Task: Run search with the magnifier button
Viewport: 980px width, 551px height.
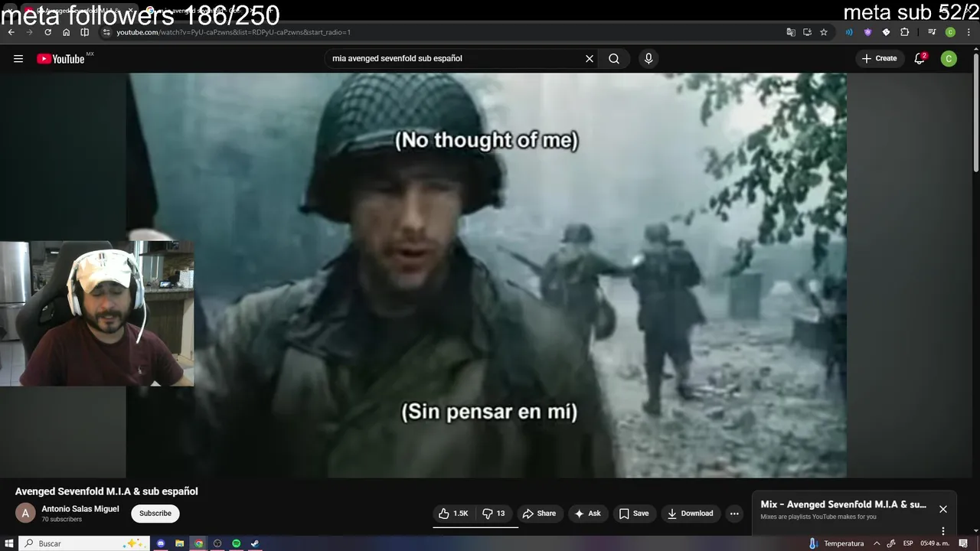Action: [614, 58]
